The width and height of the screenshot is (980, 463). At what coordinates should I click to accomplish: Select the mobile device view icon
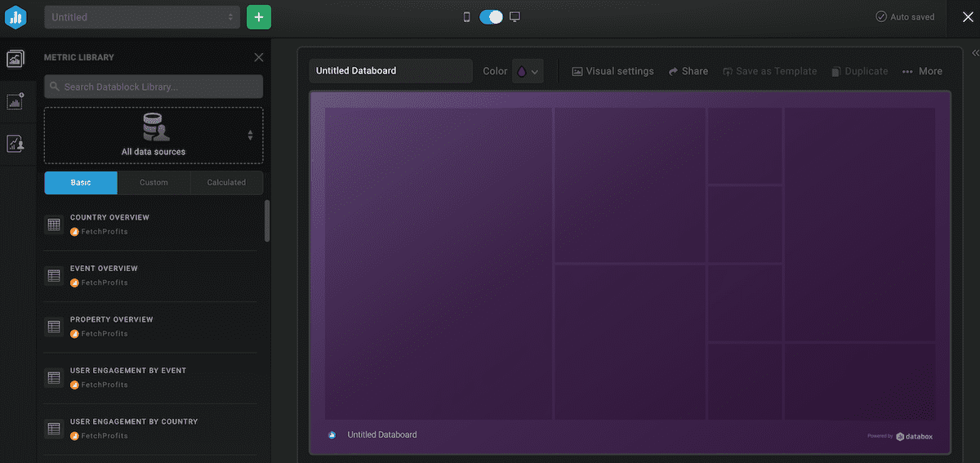tap(467, 17)
